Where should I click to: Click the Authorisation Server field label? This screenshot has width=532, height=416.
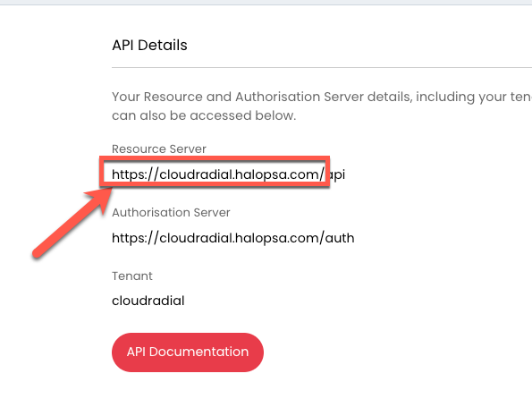click(171, 212)
